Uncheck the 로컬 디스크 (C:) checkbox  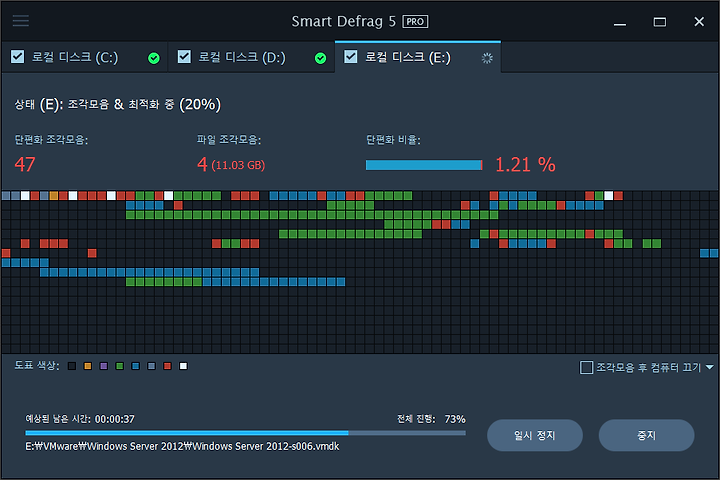click(17, 56)
